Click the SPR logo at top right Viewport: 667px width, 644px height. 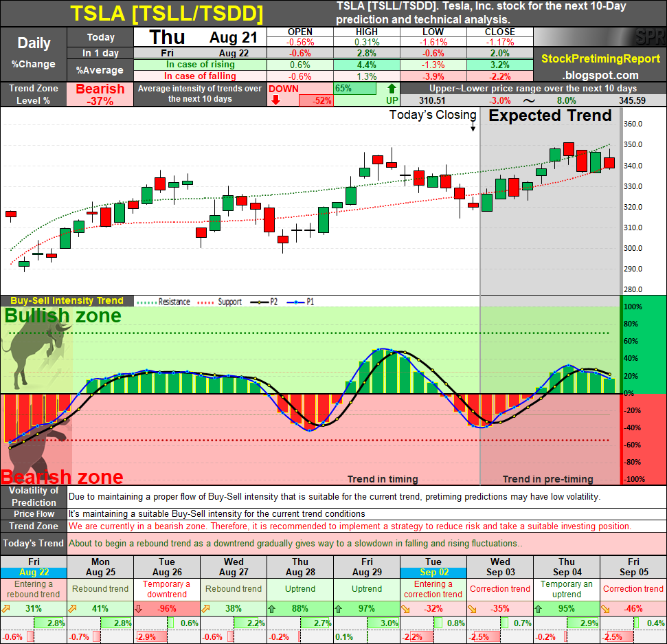650,37
